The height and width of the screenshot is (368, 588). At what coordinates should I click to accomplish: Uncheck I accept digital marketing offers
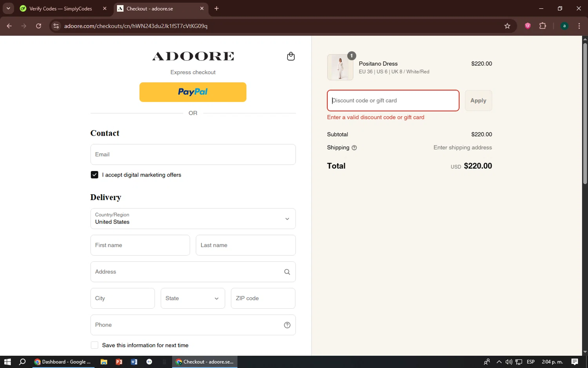pyautogui.click(x=94, y=175)
